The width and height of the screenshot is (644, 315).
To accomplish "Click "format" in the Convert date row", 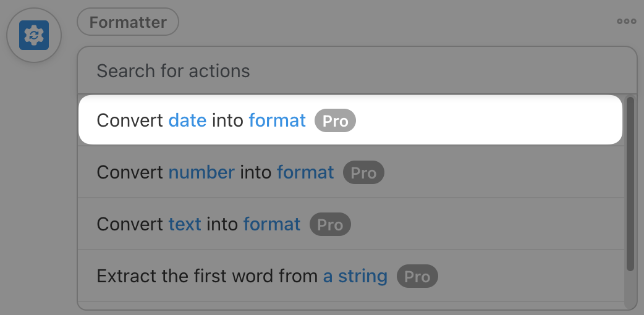I will coord(277,120).
